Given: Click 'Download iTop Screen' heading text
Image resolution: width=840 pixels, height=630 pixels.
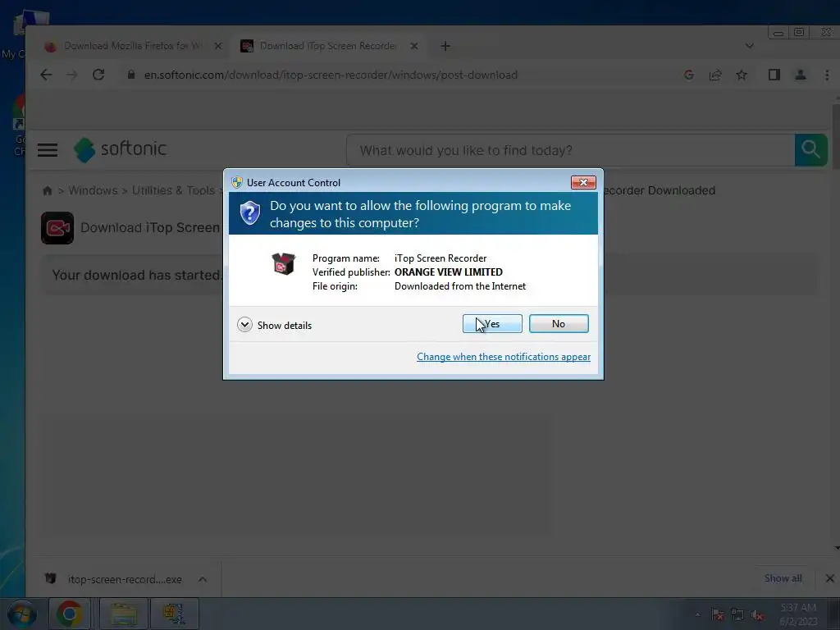Looking at the screenshot, I should [150, 228].
